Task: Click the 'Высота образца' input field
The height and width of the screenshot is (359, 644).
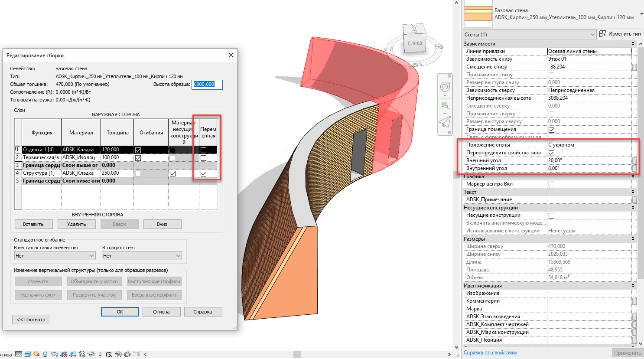Action: [207, 85]
